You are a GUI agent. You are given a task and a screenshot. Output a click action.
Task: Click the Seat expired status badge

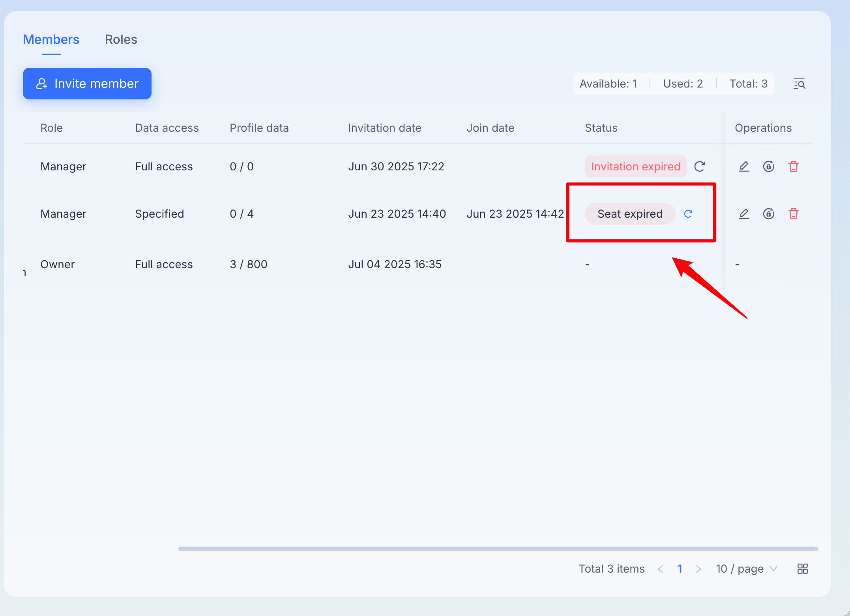(630, 214)
